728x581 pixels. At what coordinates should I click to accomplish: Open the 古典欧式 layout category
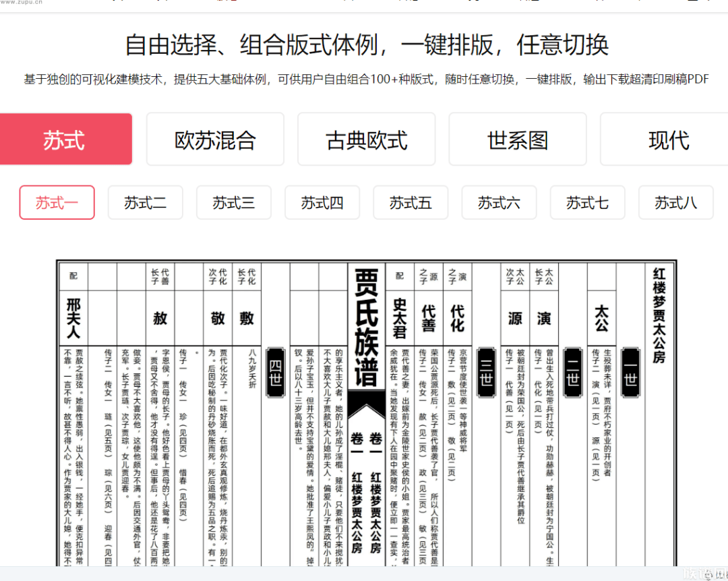click(366, 139)
